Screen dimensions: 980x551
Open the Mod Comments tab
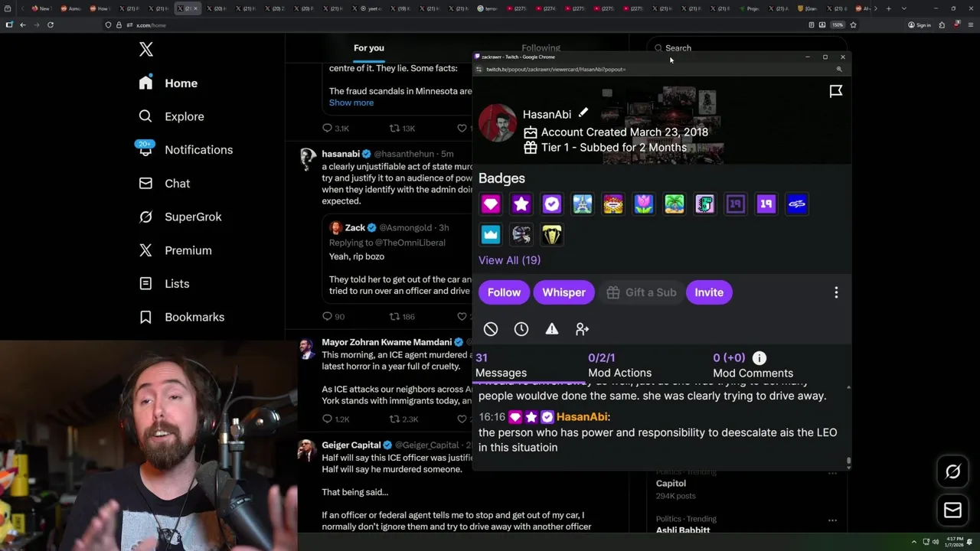tap(753, 365)
